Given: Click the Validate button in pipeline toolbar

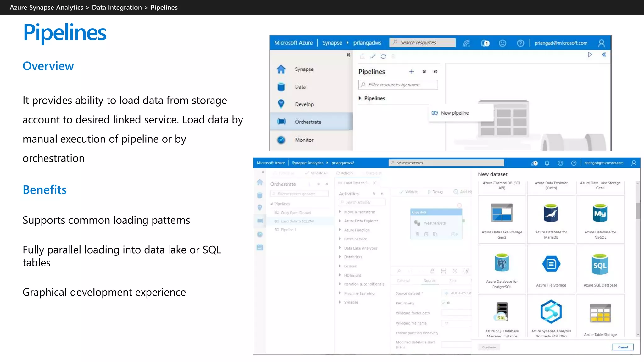Looking at the screenshot, I should tap(408, 192).
